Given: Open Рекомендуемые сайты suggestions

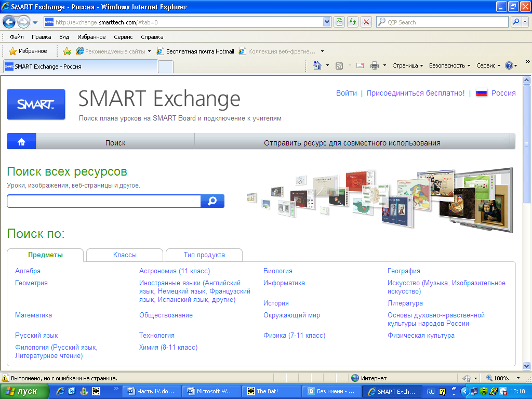Looking at the screenshot, I should tap(113, 51).
